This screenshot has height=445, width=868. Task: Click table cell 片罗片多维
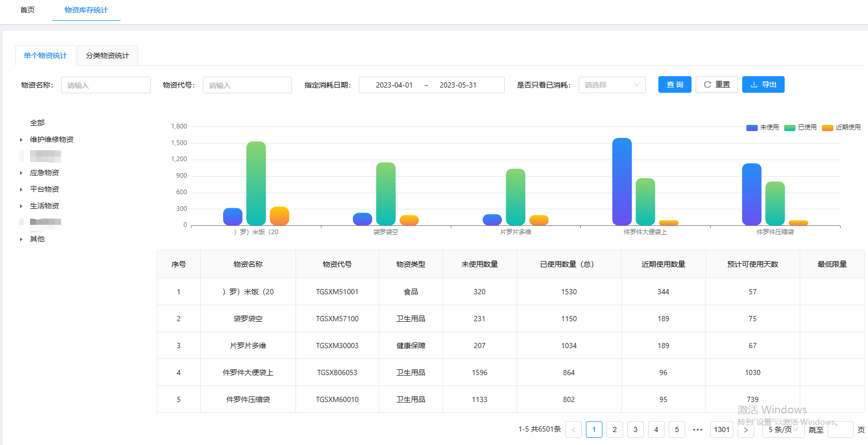(248, 346)
